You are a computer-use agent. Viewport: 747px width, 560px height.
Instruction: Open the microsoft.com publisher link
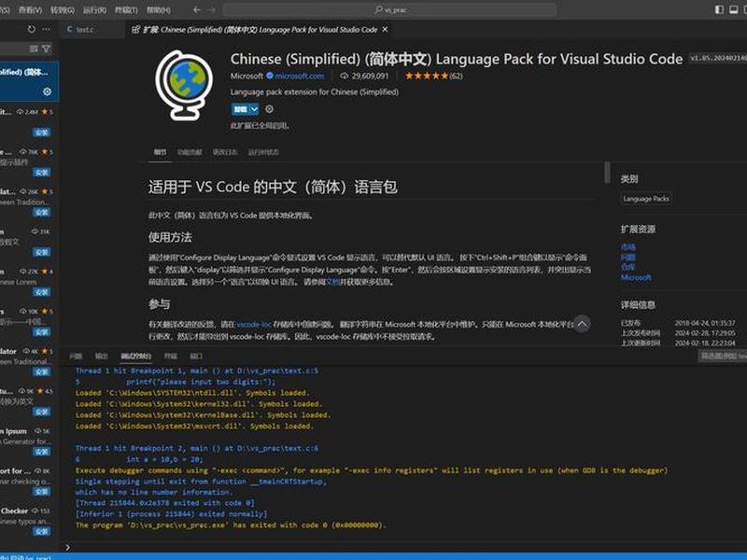[299, 76]
